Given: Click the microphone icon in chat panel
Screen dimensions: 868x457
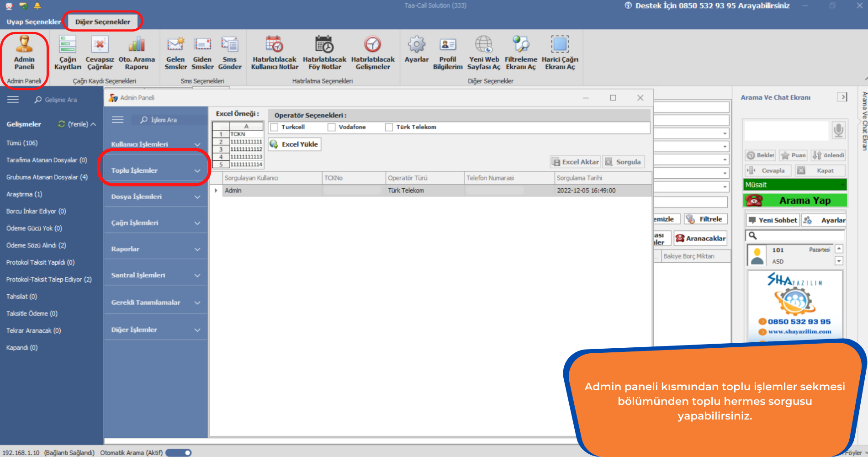Looking at the screenshot, I should (x=838, y=130).
